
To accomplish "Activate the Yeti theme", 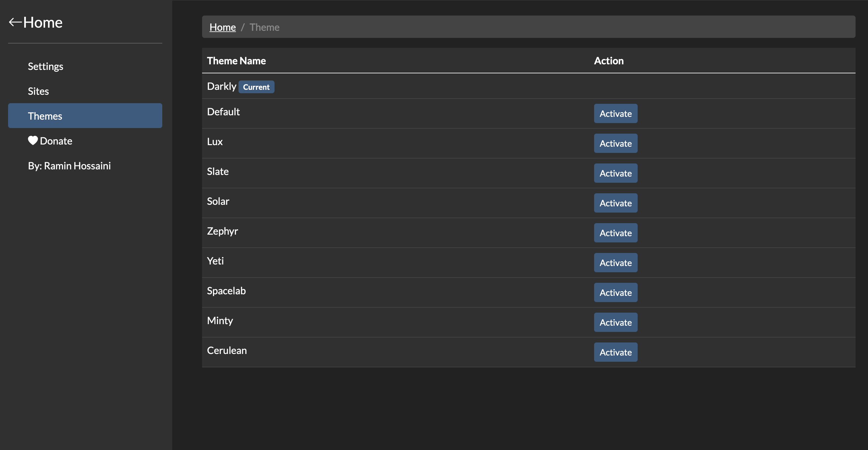I will point(616,263).
